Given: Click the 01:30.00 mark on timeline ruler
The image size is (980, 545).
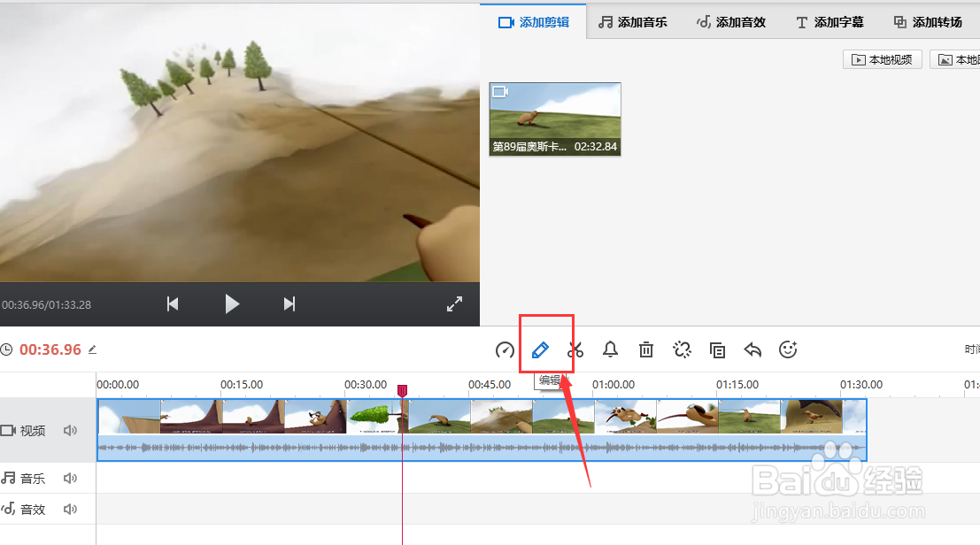Looking at the screenshot, I should [861, 385].
